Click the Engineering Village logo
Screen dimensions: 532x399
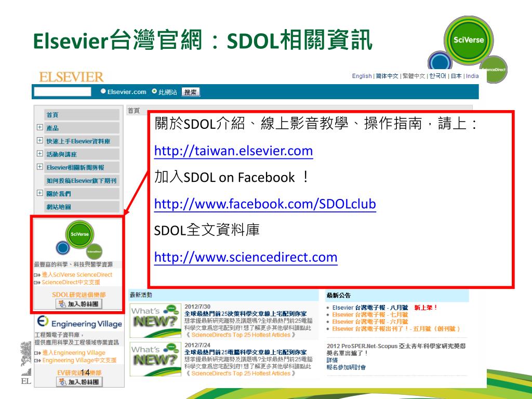click(79, 322)
